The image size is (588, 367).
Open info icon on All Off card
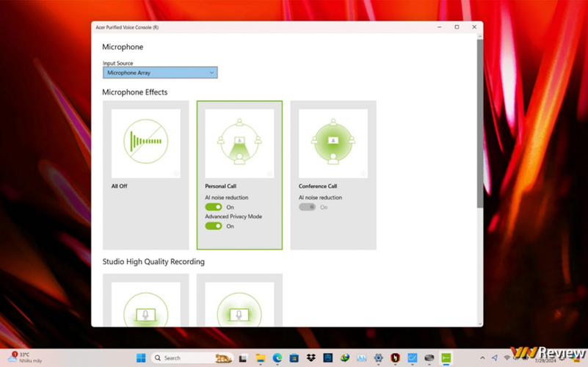pos(176,173)
